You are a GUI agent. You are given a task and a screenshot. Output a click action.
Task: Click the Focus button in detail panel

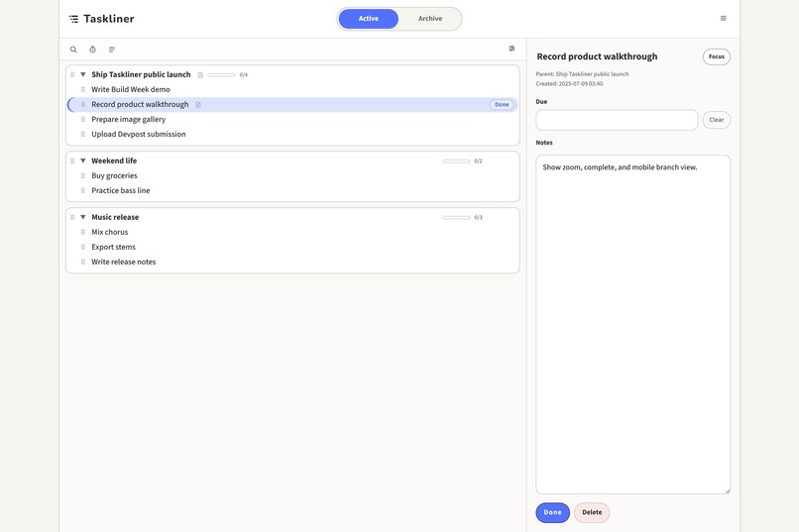(717, 56)
